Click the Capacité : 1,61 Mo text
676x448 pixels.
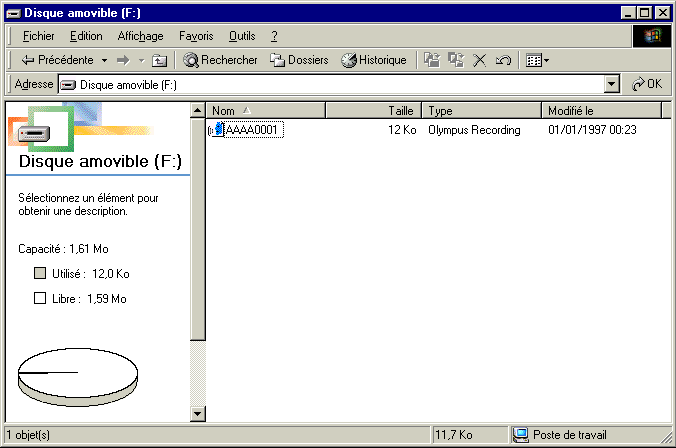pos(63,249)
